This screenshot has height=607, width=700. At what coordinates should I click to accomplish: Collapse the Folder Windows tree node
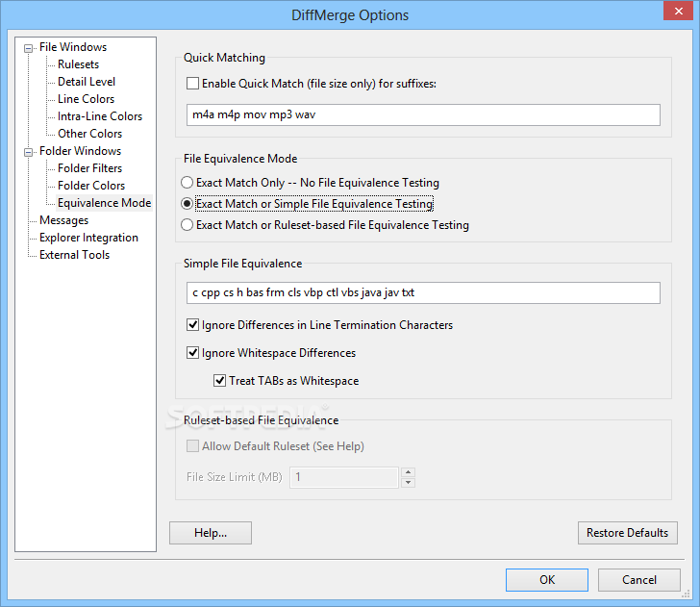click(28, 152)
